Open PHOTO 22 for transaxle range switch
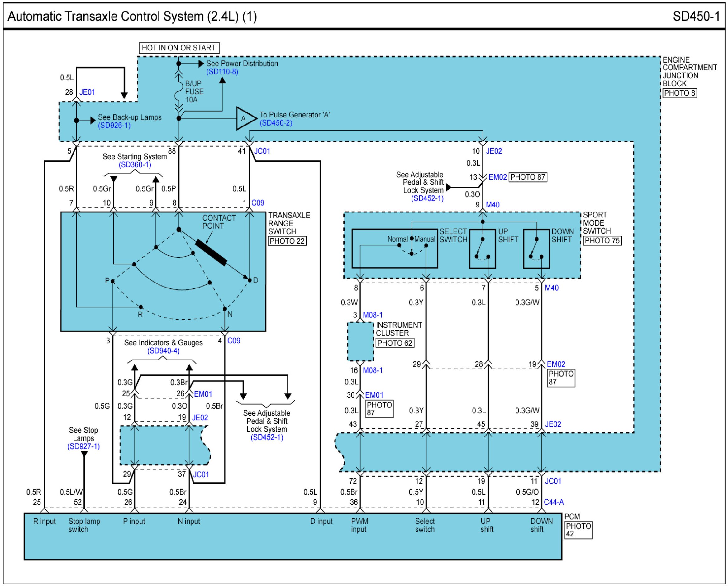The image size is (728, 586). 287,241
